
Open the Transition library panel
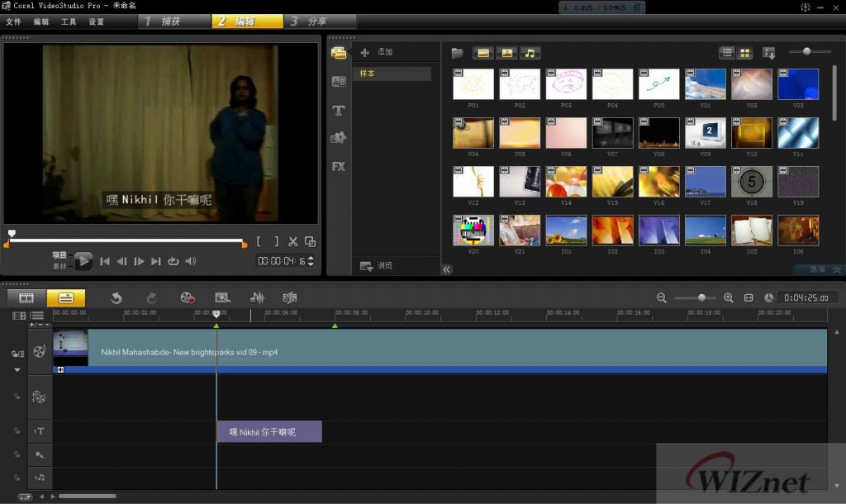pyautogui.click(x=338, y=81)
